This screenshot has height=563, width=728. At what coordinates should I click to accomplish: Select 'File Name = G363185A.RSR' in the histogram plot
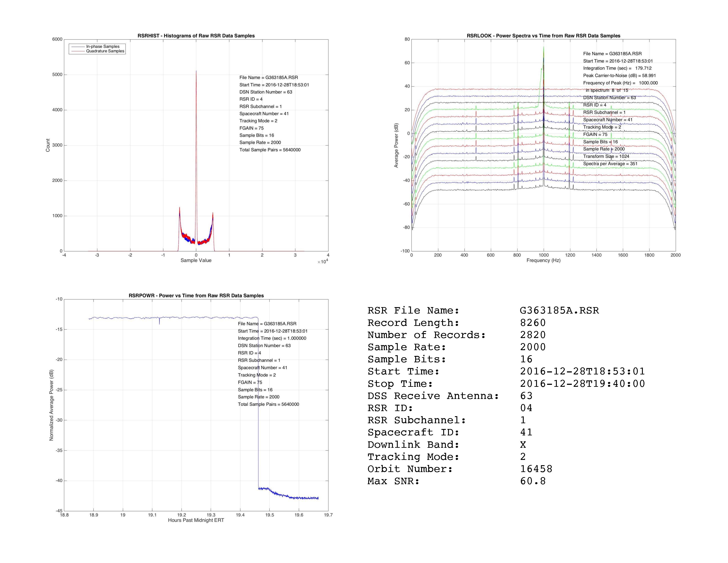tap(269, 77)
